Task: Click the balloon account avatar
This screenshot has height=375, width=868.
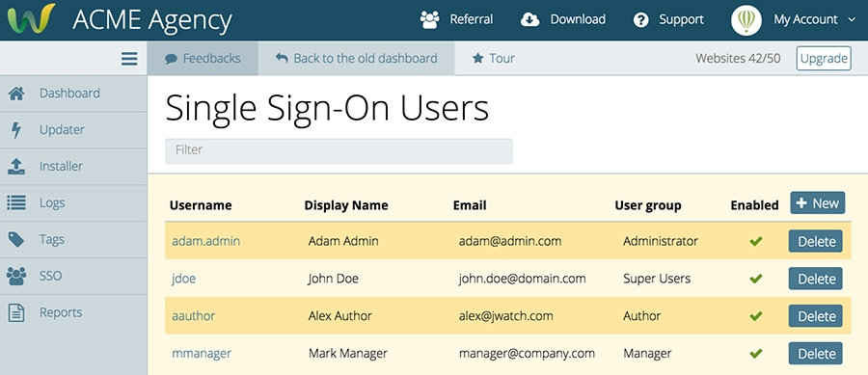Action: (x=746, y=20)
